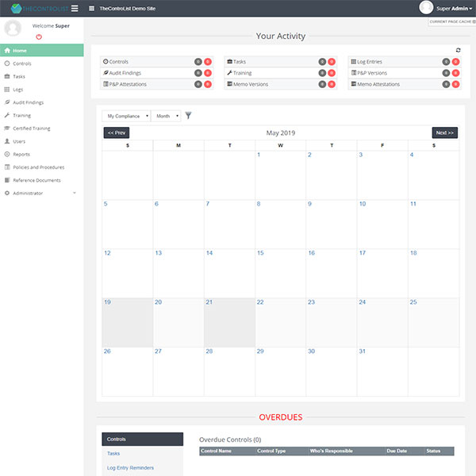Click the red power logout icon
Screen dimensions: 476x476
pos(39,36)
